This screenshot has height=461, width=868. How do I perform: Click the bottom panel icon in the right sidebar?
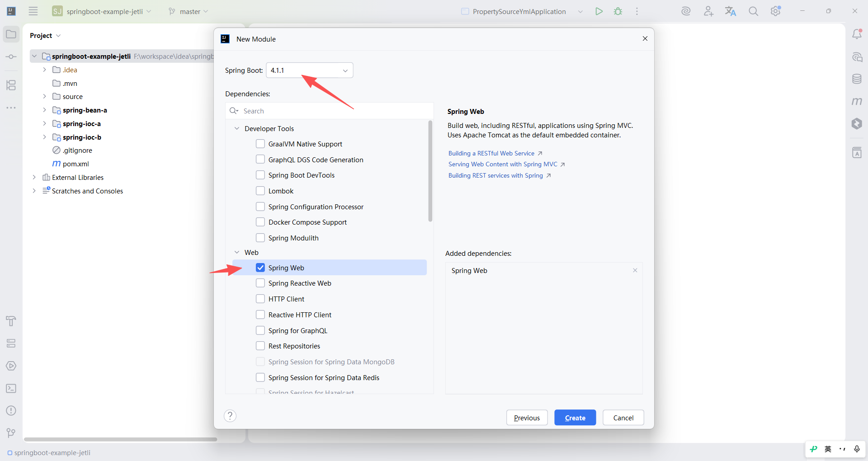pos(857,153)
